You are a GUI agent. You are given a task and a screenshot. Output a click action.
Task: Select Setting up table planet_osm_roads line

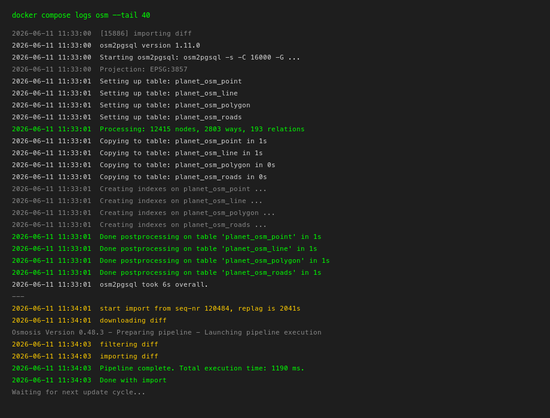click(x=127, y=117)
